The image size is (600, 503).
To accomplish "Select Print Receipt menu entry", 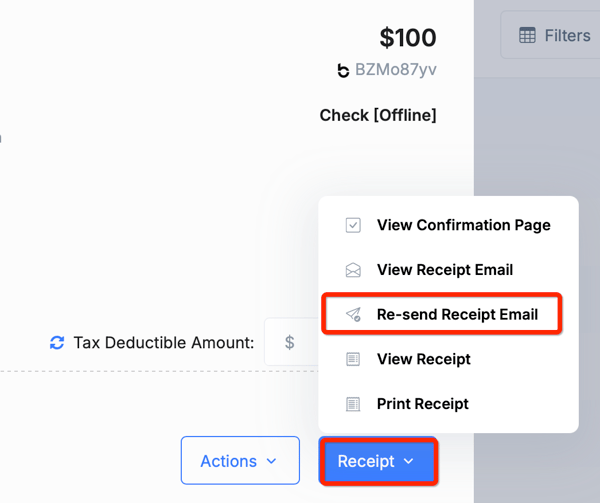I will (448, 404).
